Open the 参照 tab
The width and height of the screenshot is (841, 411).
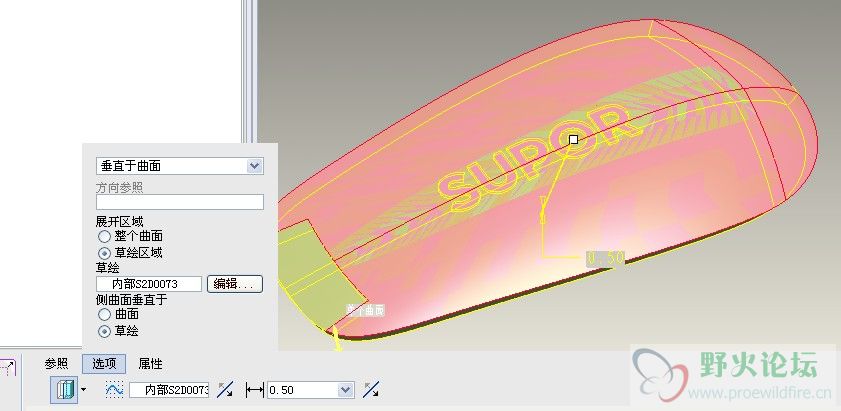point(56,364)
